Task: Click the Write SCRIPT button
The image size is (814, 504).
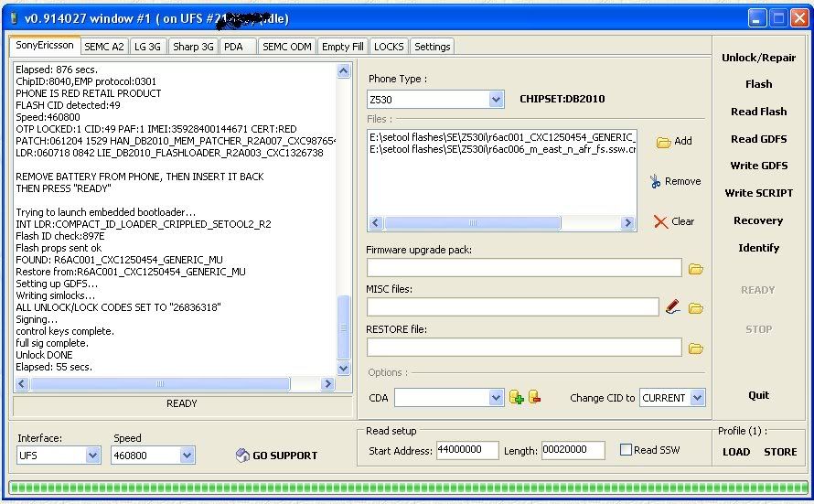Action: [x=758, y=193]
